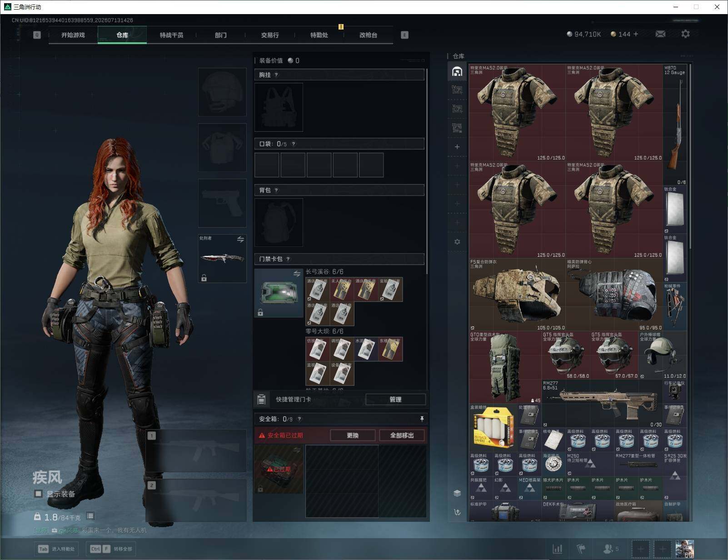Toggle the 显示装备 checkbox
The image size is (728, 560).
click(39, 494)
